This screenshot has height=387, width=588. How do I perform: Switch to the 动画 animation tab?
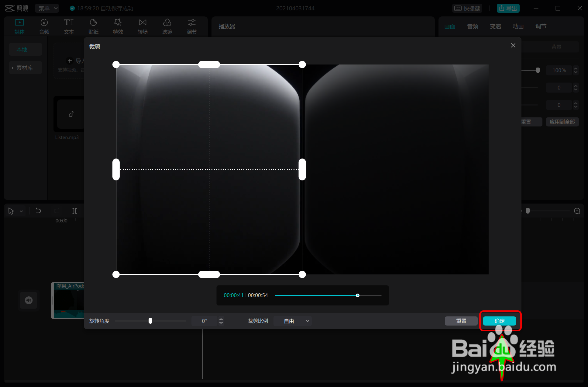click(x=518, y=26)
